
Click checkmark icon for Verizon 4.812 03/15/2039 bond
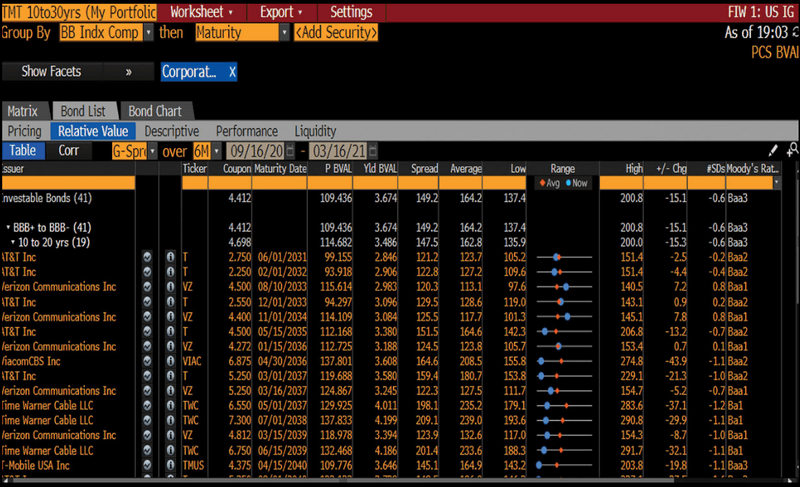pyautogui.click(x=147, y=435)
